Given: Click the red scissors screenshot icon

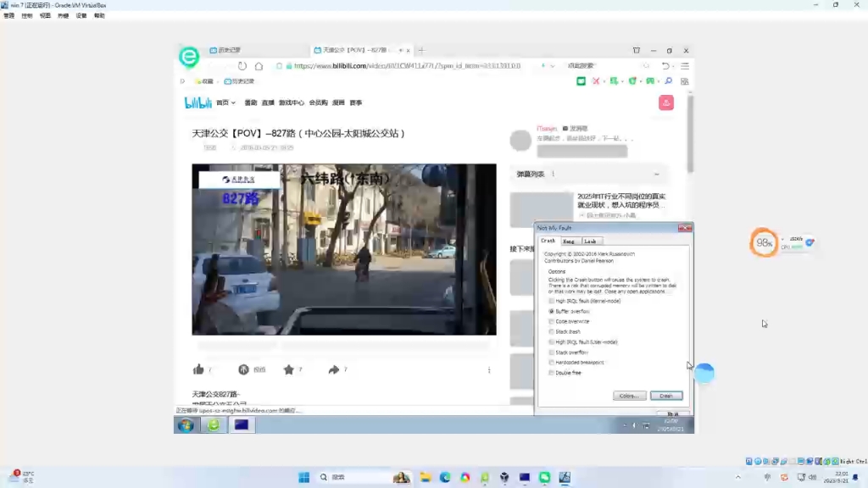Looking at the screenshot, I should [x=596, y=81].
